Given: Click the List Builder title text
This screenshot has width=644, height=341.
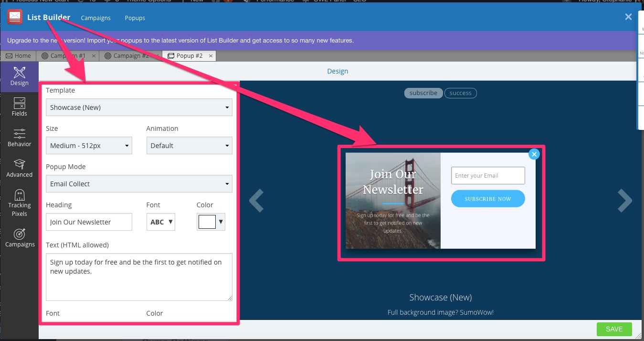Looking at the screenshot, I should pos(49,18).
